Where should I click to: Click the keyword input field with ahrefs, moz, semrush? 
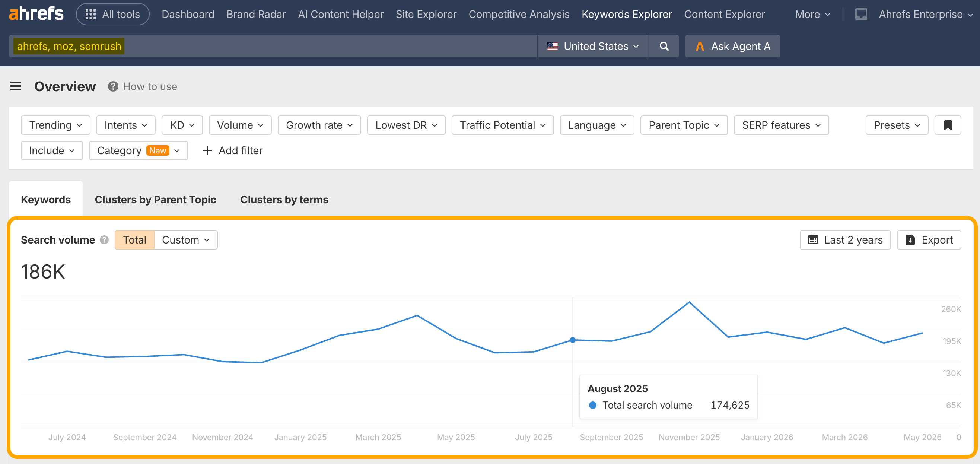coord(273,46)
